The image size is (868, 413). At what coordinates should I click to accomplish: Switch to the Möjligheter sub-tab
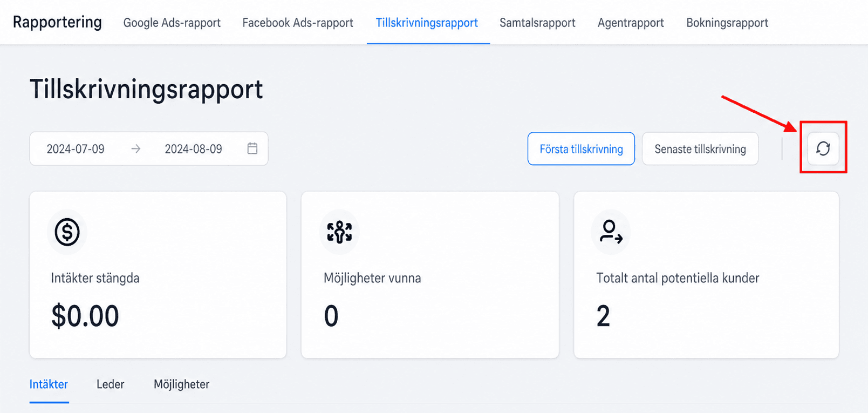pyautogui.click(x=181, y=384)
